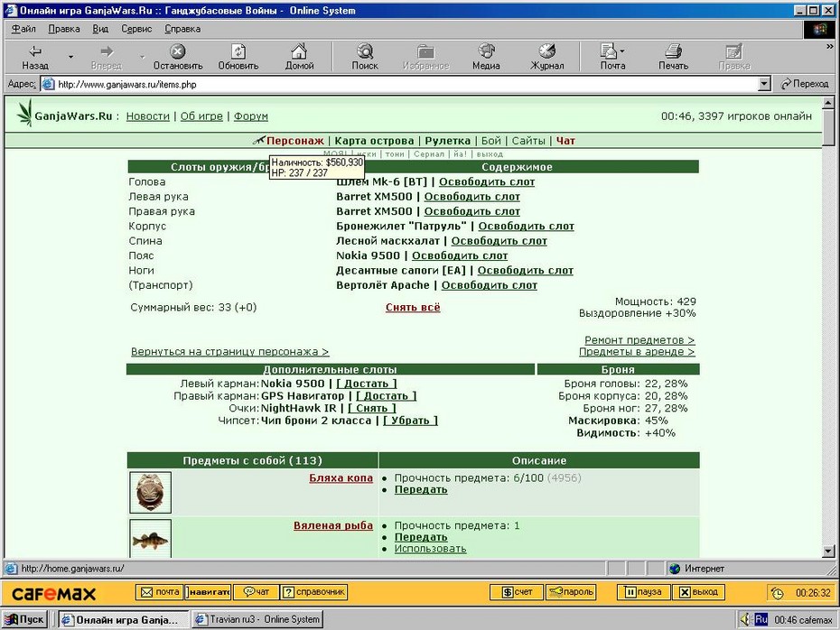This screenshot has width=840, height=630.
Task: Click the Обновить refresh icon
Action: pos(238,51)
